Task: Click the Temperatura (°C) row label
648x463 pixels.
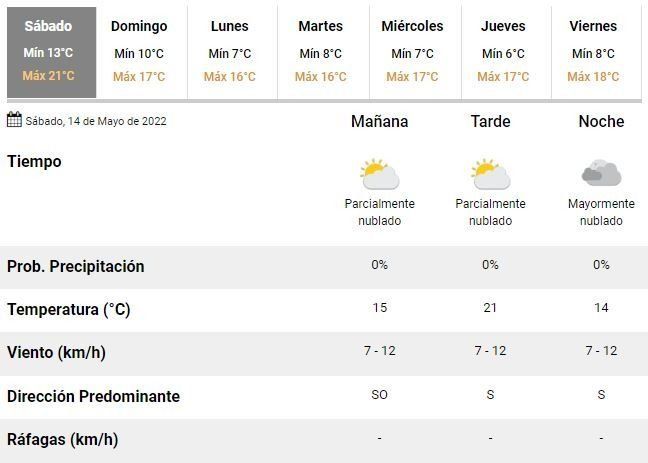Action: point(69,310)
